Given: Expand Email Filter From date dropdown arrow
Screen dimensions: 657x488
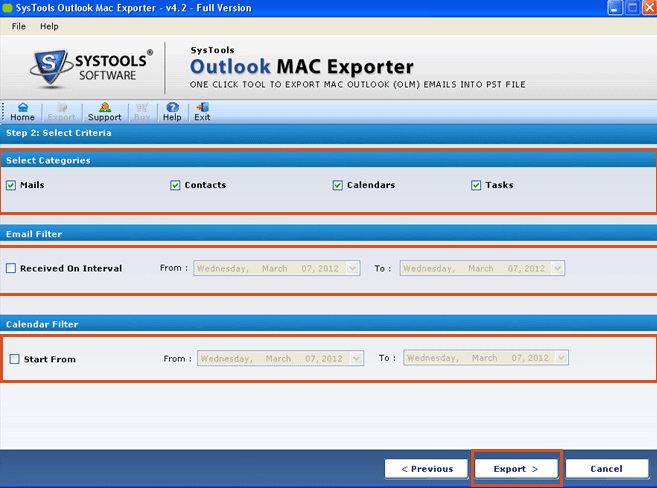Looking at the screenshot, I should [353, 268].
